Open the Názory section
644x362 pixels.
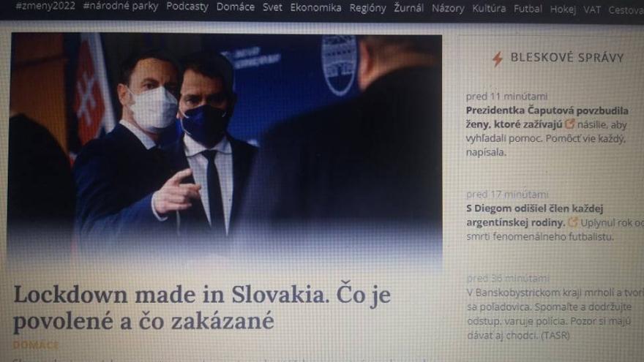[448, 9]
